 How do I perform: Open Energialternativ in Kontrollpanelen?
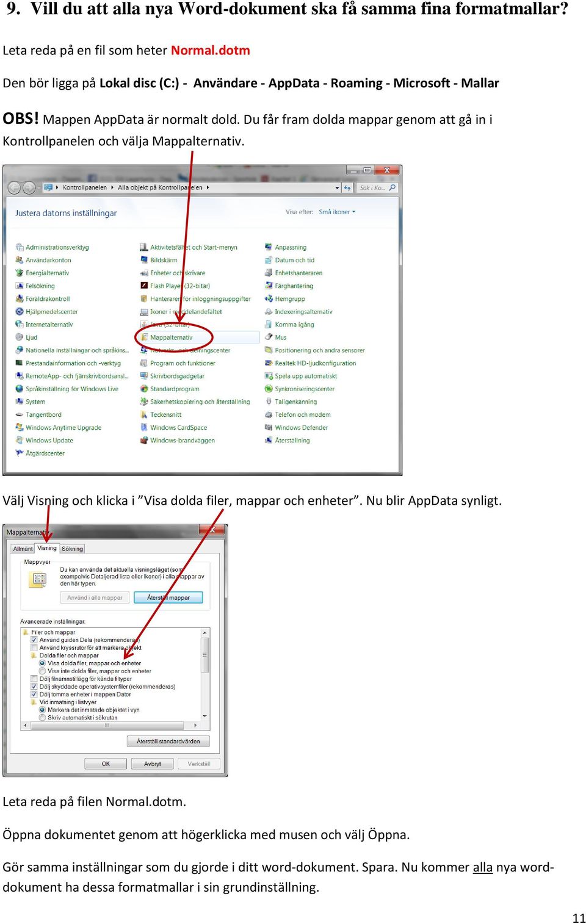43,273
